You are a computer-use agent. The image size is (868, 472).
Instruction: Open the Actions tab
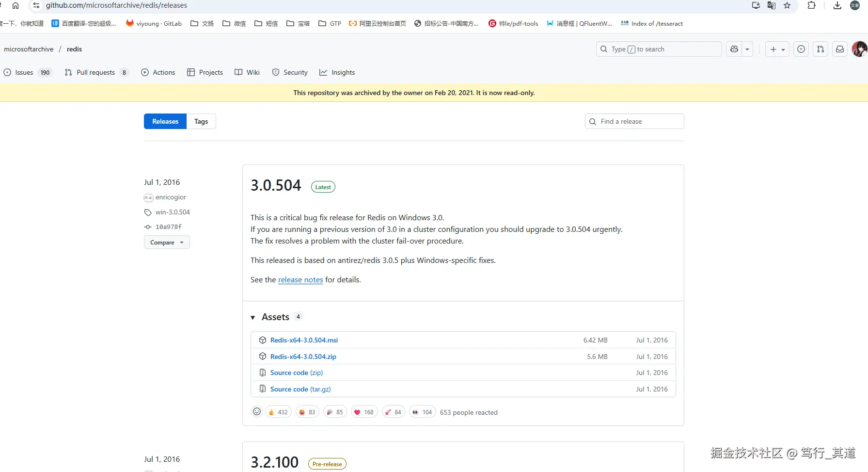158,72
